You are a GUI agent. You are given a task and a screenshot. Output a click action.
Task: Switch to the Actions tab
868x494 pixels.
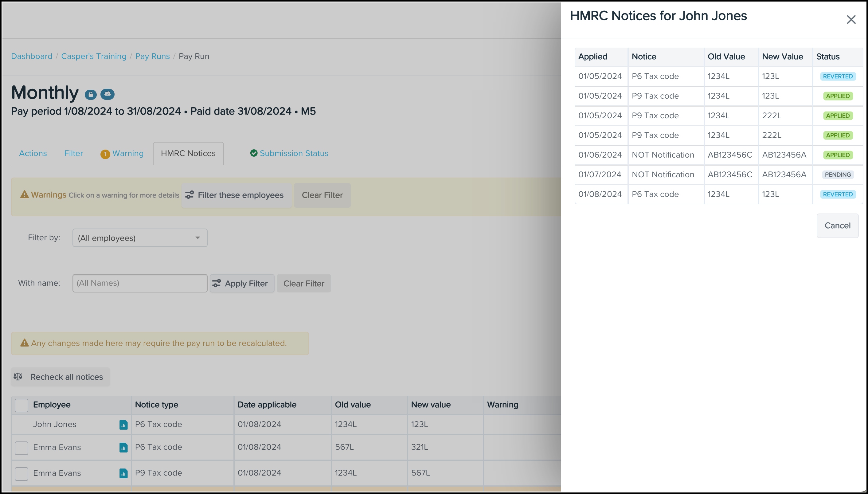pos(33,153)
